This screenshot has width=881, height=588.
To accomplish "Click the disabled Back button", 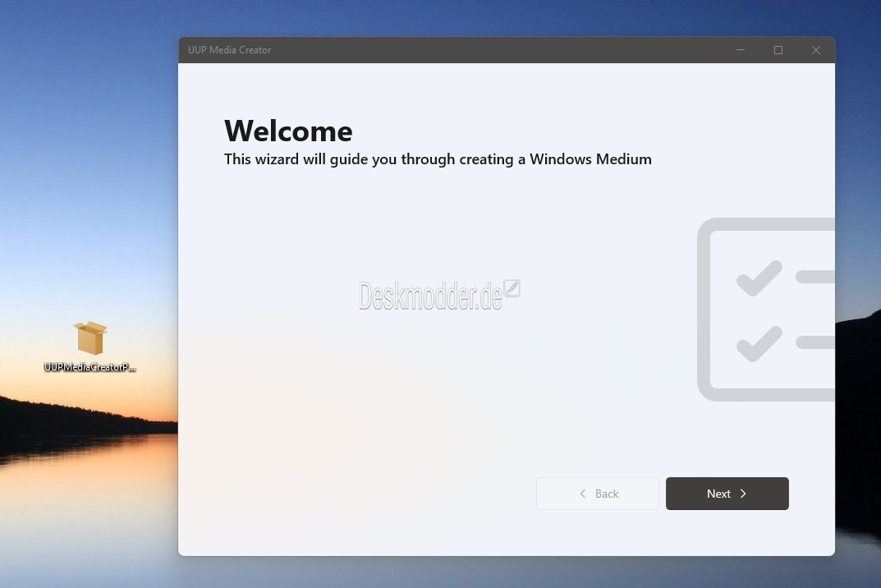I will coord(597,494).
